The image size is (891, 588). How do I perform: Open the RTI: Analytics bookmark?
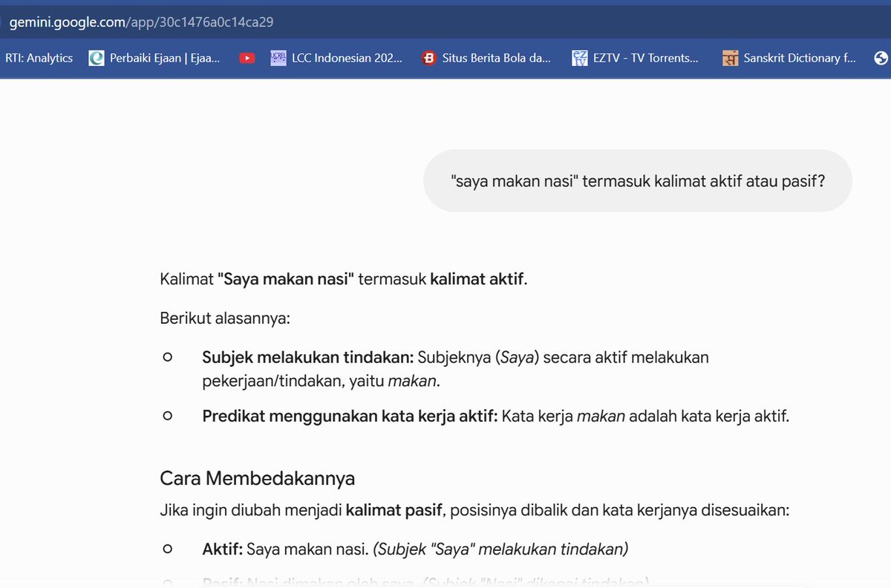(x=39, y=58)
